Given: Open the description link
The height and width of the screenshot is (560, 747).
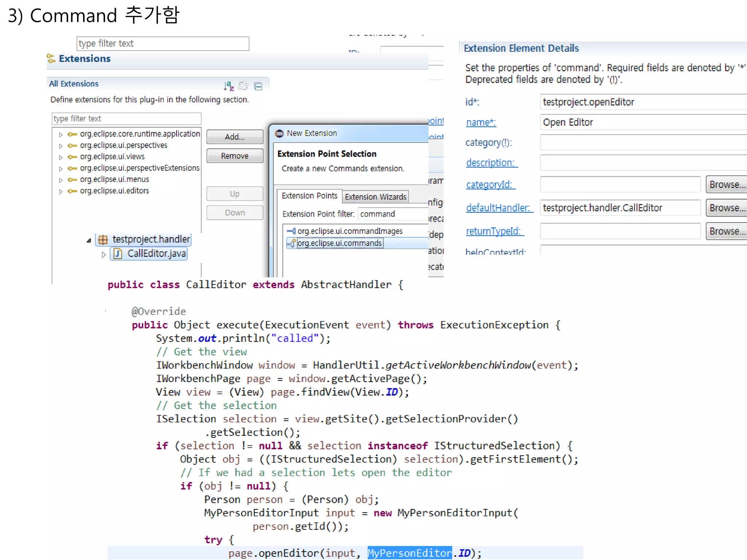Looking at the screenshot, I should click(x=492, y=163).
